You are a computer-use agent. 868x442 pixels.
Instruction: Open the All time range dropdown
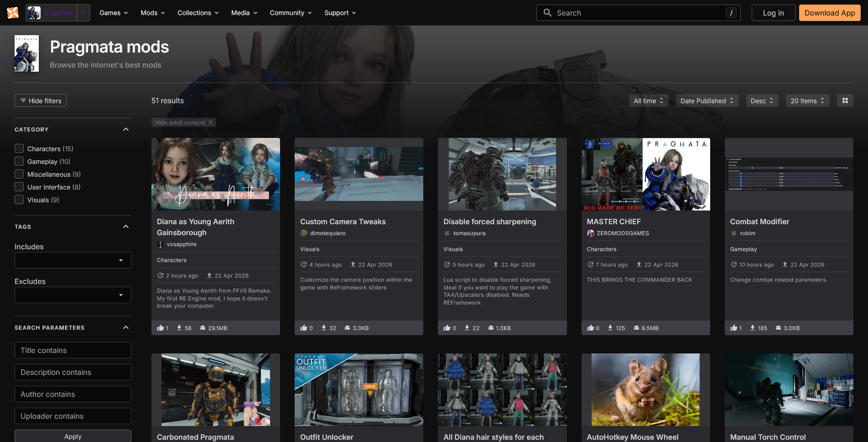click(x=649, y=100)
